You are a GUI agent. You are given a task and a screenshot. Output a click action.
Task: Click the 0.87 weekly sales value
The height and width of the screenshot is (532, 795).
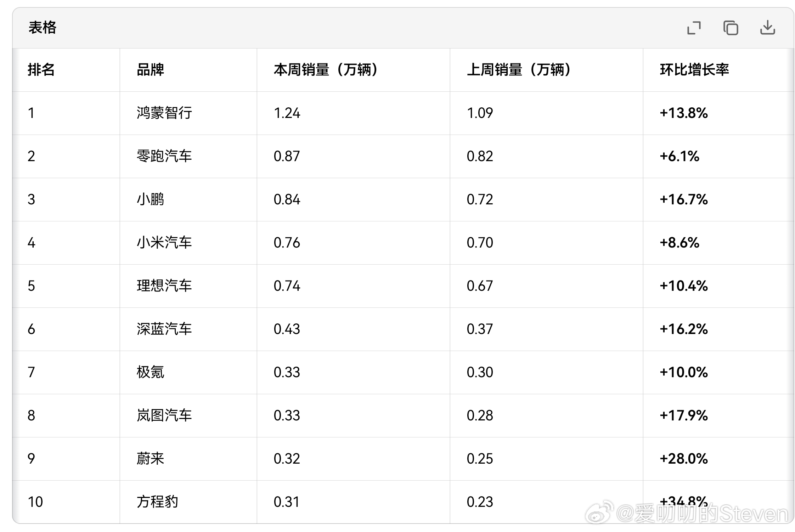pyautogui.click(x=287, y=156)
